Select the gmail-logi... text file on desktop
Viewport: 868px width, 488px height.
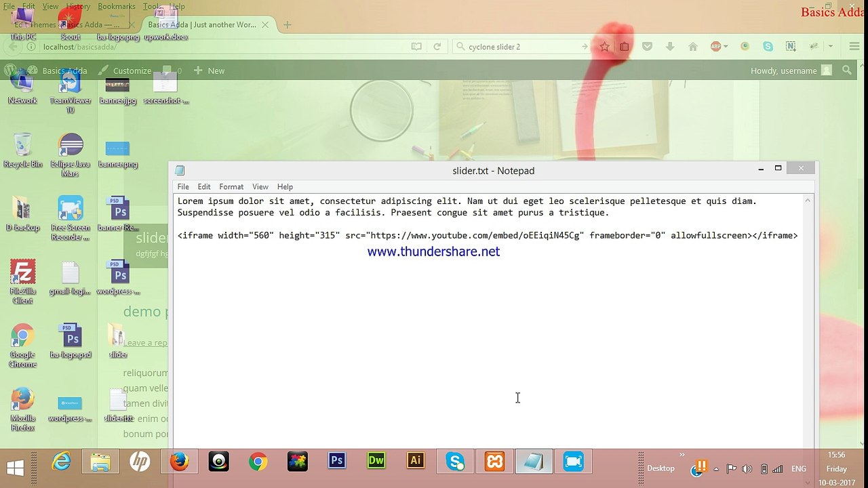tap(71, 277)
